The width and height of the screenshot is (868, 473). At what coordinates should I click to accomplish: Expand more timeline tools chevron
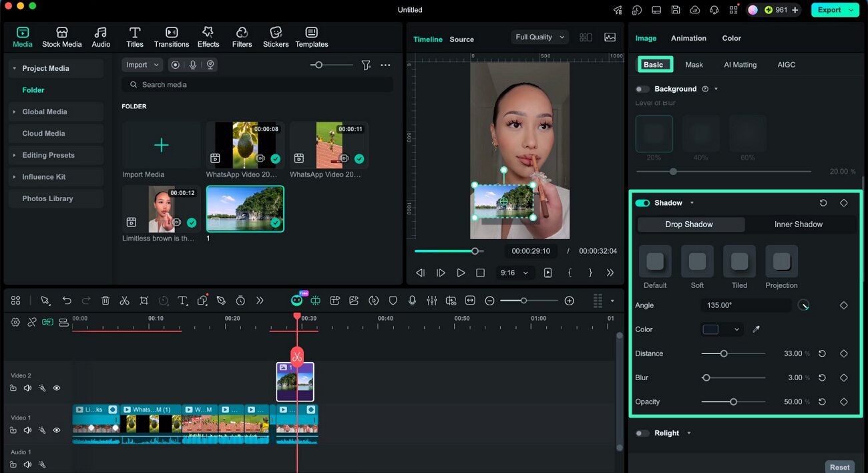pyautogui.click(x=260, y=301)
